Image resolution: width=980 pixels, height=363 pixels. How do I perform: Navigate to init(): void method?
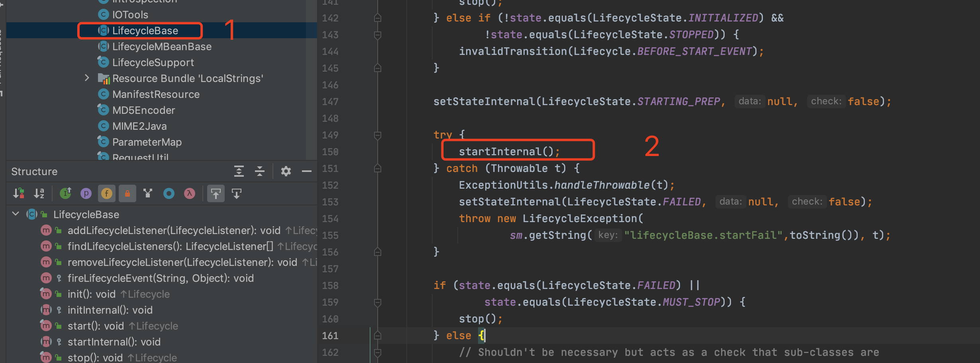click(x=92, y=294)
